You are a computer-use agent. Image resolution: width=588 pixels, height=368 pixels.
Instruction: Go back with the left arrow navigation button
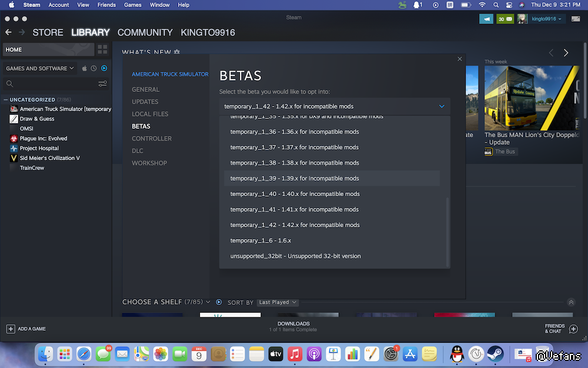pyautogui.click(x=8, y=32)
